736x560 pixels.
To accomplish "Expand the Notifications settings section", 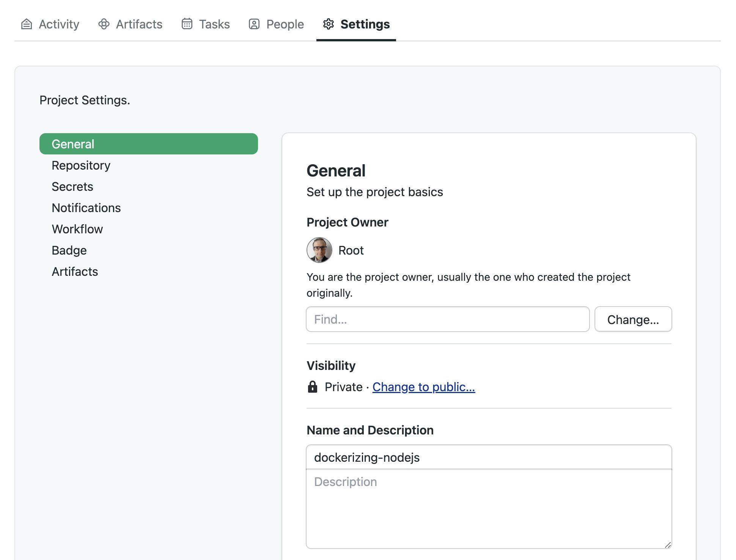I will click(86, 207).
